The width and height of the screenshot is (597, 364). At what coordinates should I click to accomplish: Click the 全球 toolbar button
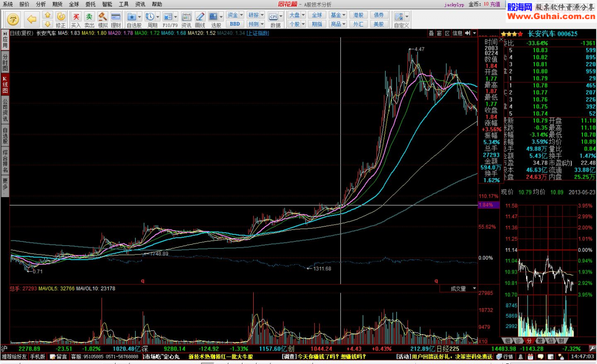tap(317, 15)
